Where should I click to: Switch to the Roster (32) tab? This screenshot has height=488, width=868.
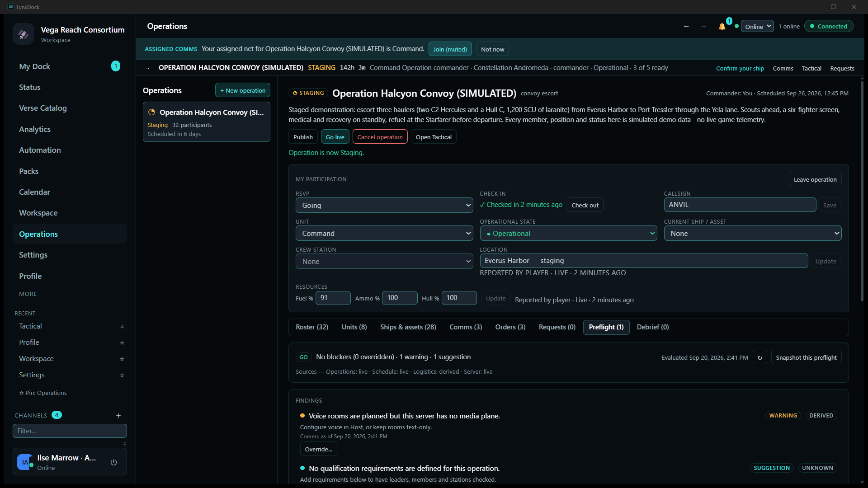click(312, 327)
